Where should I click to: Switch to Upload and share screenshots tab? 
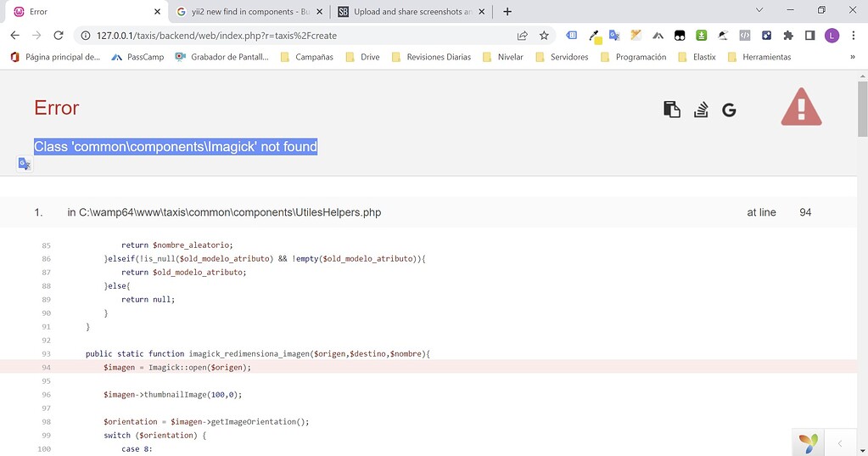click(x=412, y=12)
